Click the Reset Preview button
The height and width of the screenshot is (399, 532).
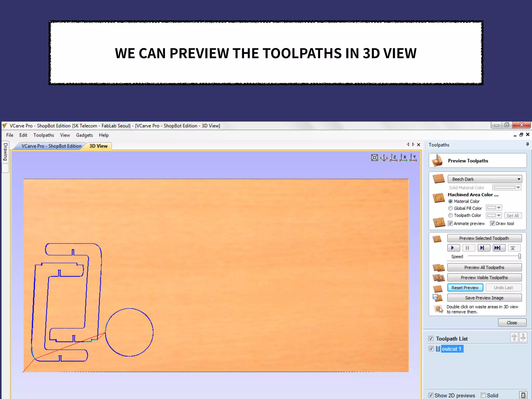click(x=465, y=288)
